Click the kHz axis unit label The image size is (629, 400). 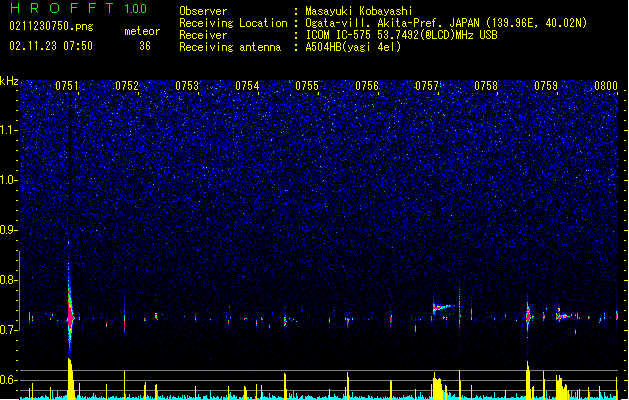[x=9, y=81]
